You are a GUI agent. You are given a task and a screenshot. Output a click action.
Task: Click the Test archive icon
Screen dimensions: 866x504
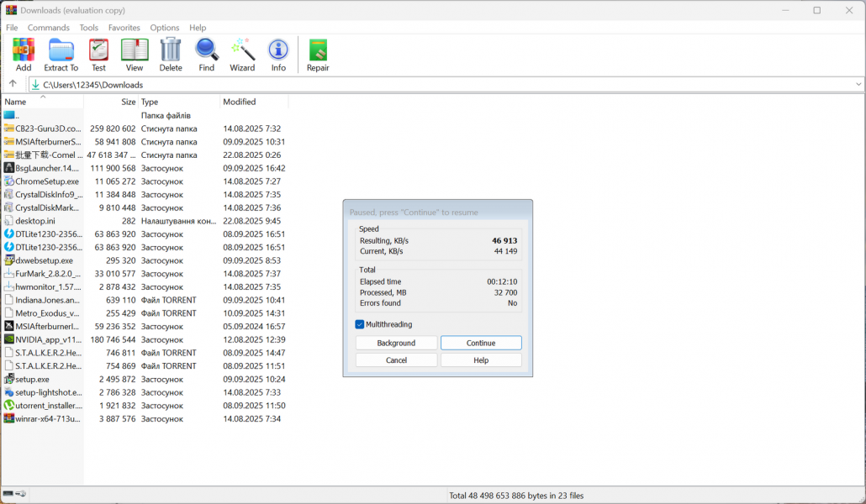click(x=98, y=52)
